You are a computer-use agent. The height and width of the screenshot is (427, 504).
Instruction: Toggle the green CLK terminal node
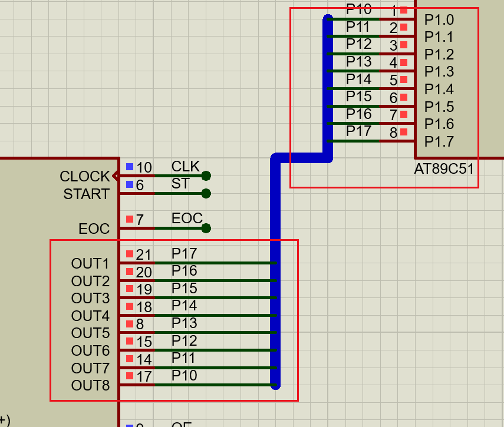click(x=205, y=175)
